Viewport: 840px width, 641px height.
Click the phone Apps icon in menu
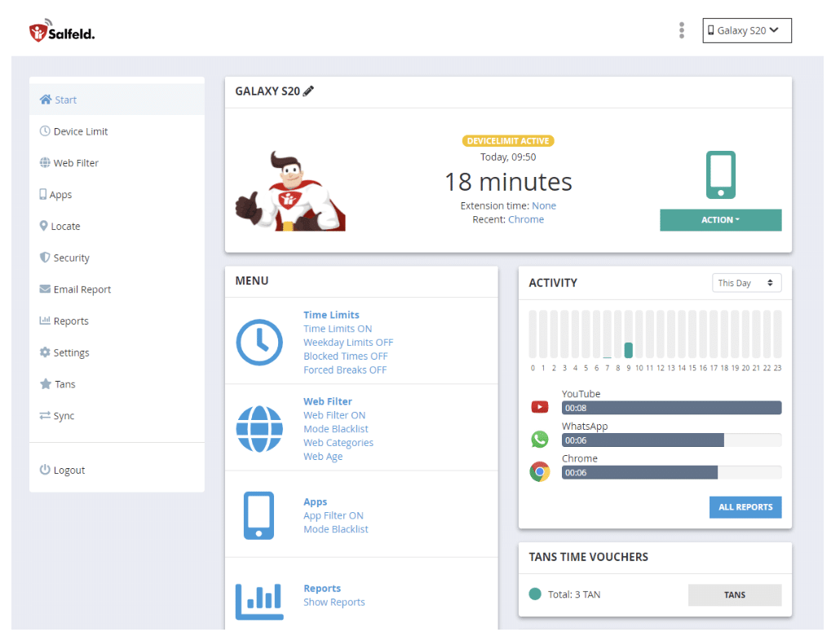259,515
